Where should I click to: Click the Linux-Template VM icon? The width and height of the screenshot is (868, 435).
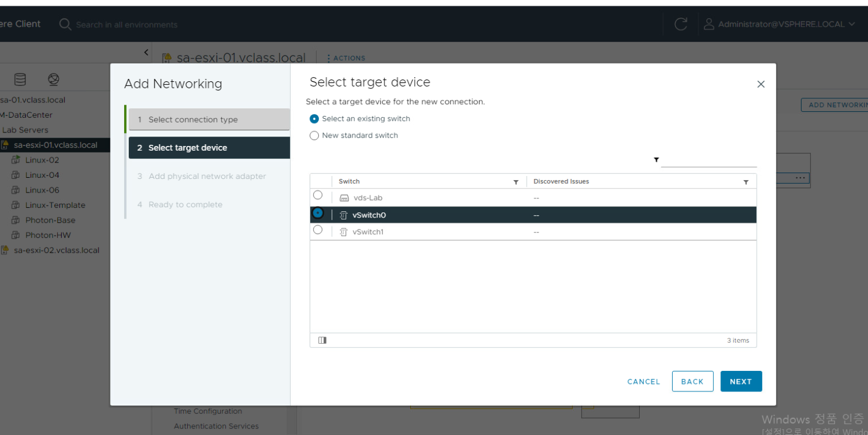coord(16,205)
